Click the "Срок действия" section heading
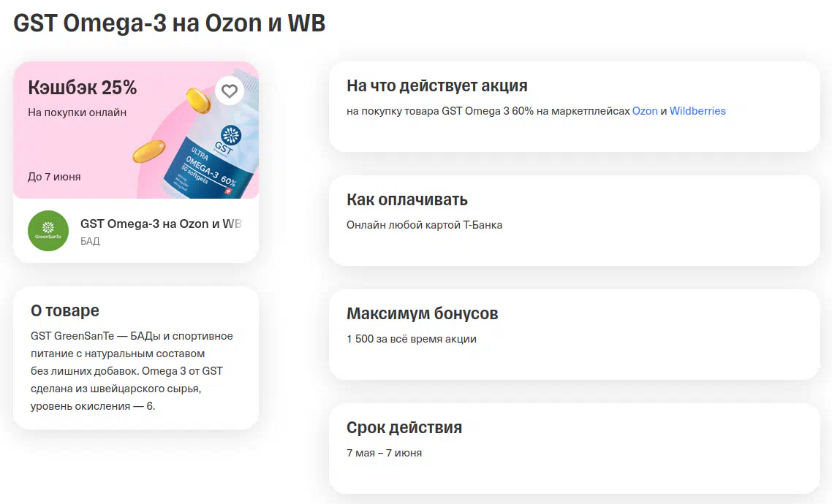832x504 pixels. (404, 427)
